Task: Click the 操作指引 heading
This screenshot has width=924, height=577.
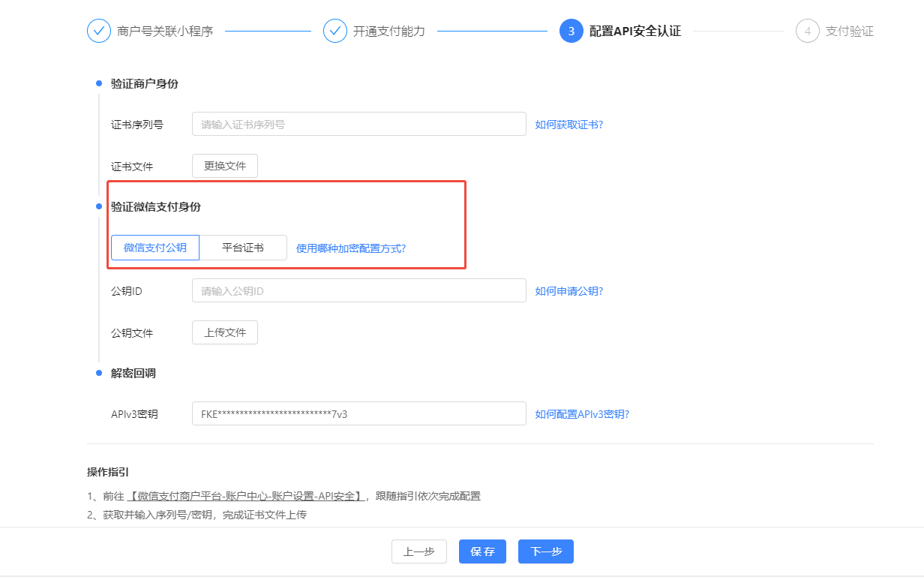Action: [x=108, y=472]
